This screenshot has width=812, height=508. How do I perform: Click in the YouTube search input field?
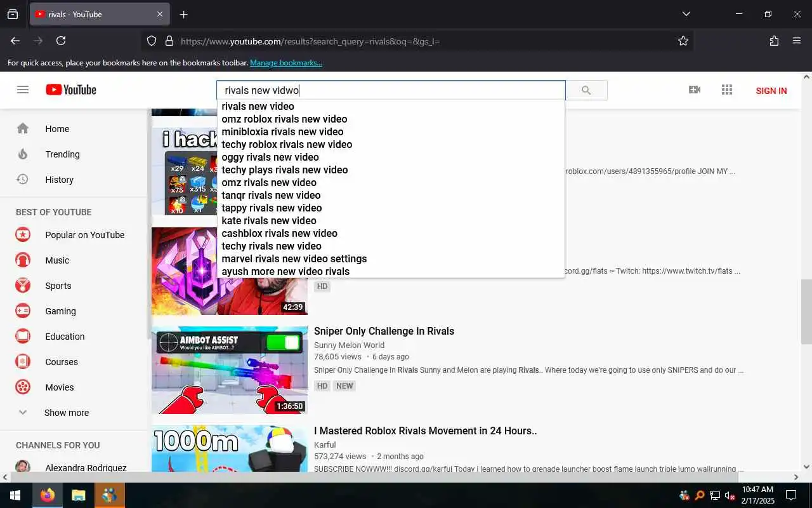pos(391,90)
